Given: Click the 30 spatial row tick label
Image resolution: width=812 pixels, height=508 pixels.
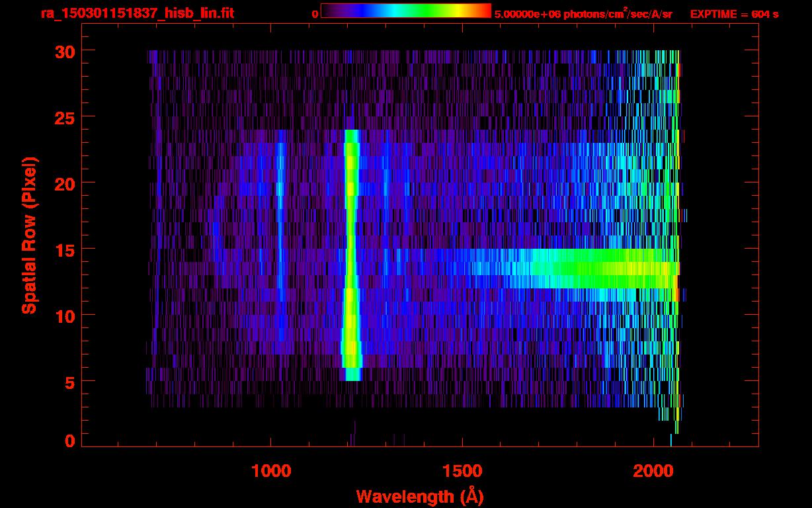Looking at the screenshot, I should (x=65, y=51).
